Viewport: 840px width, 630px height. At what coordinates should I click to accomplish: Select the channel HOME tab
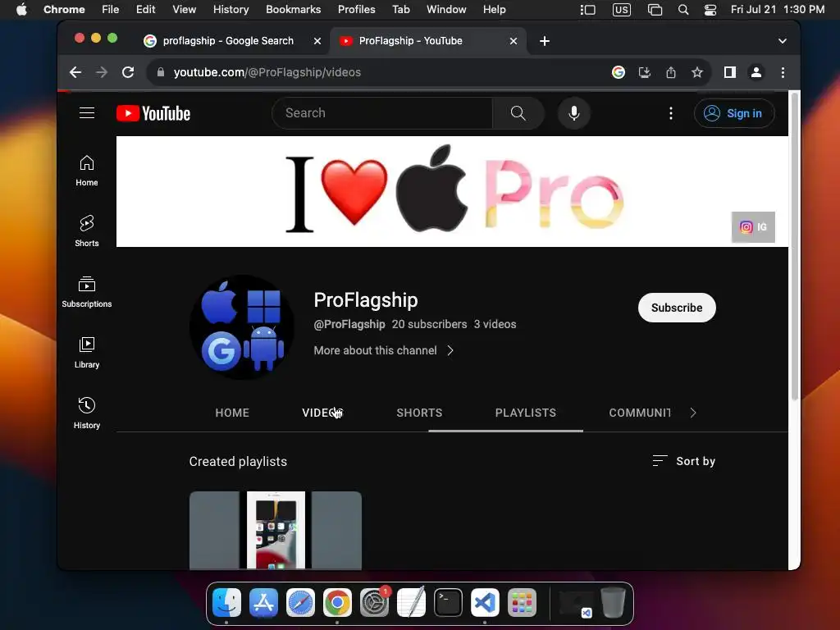pos(232,413)
